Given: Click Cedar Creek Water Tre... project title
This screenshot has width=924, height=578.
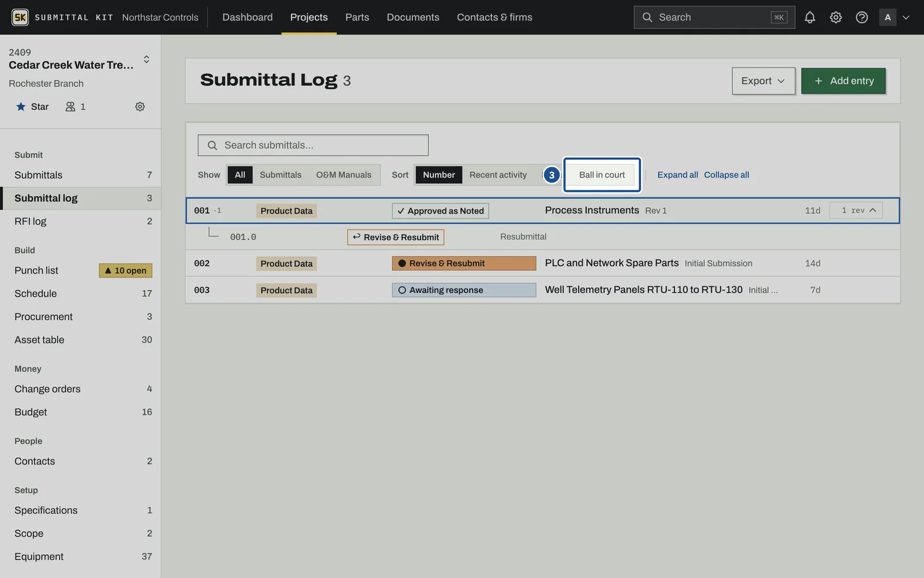Looking at the screenshot, I should point(71,65).
